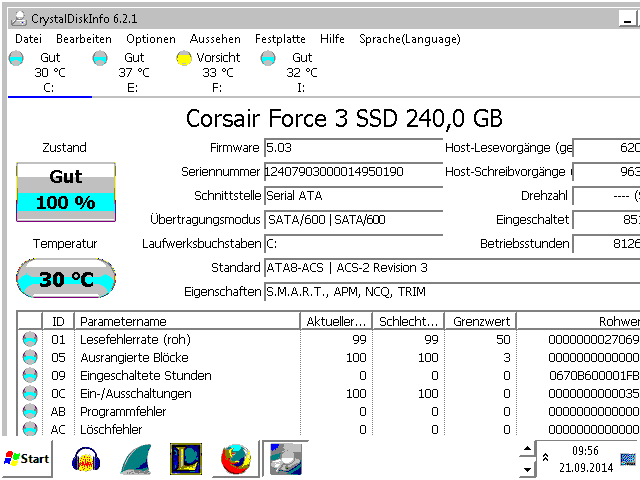
Task: Open the Bearbeiten menu
Action: [84, 39]
